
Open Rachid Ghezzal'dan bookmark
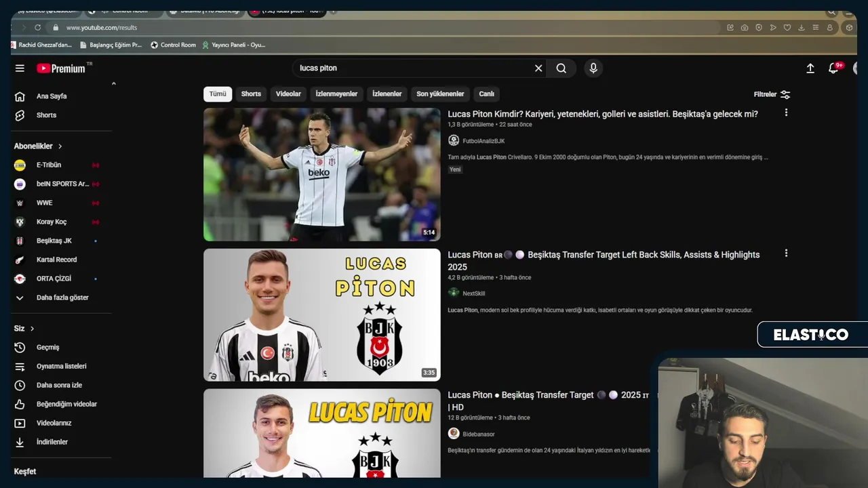pyautogui.click(x=41, y=45)
